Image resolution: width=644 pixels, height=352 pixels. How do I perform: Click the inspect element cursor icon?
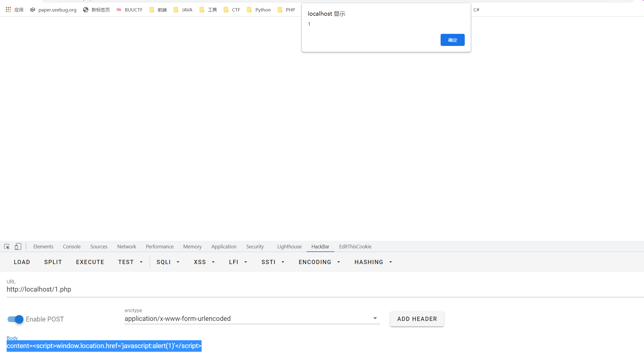point(7,247)
